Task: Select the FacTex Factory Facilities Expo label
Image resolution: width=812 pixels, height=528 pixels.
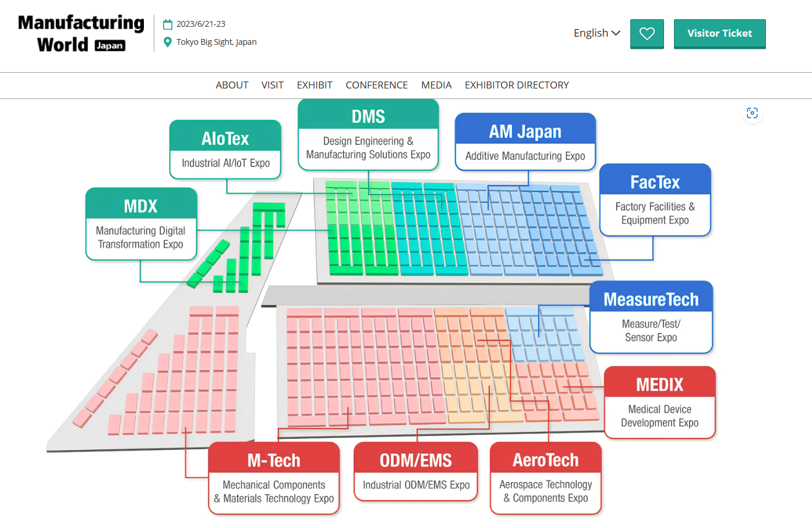Action: pyautogui.click(x=655, y=200)
